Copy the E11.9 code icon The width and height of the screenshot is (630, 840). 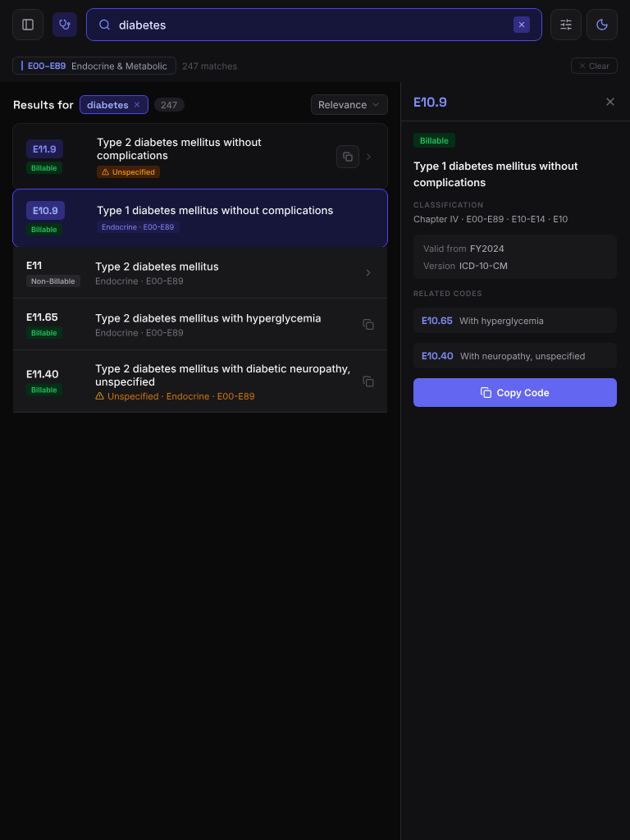[x=348, y=157]
